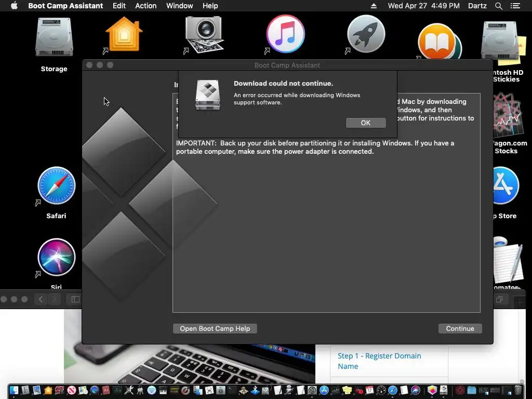Open Trash in the Dock
Screen dimensions: 532x399
click(518, 390)
